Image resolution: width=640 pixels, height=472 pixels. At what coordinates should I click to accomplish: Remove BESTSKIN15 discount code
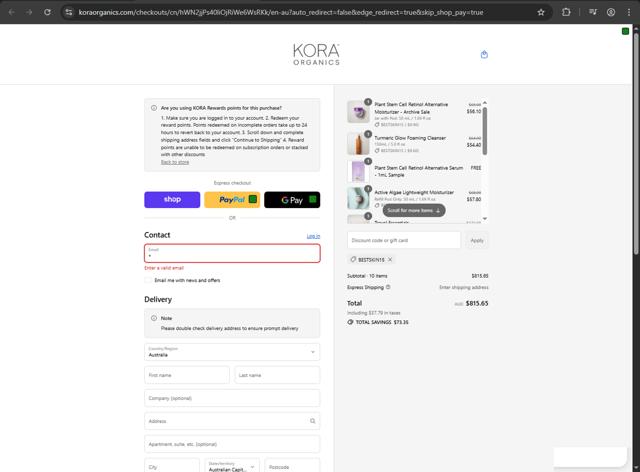[390, 260]
